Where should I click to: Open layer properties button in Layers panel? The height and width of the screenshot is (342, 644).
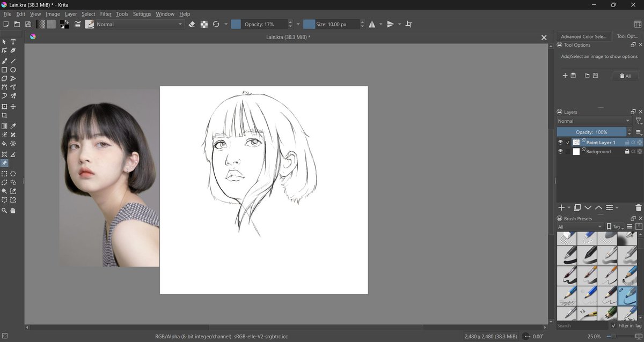click(610, 207)
